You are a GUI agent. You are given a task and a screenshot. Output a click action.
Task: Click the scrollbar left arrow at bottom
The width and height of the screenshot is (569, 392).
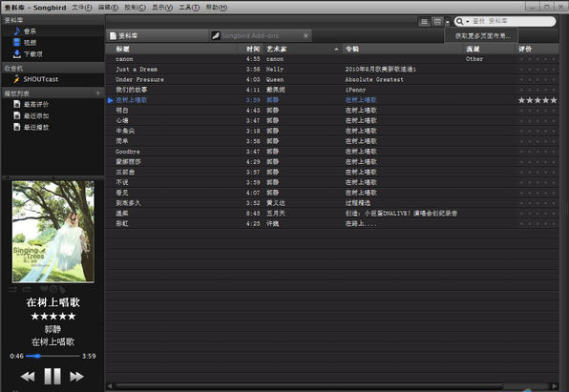[110, 386]
